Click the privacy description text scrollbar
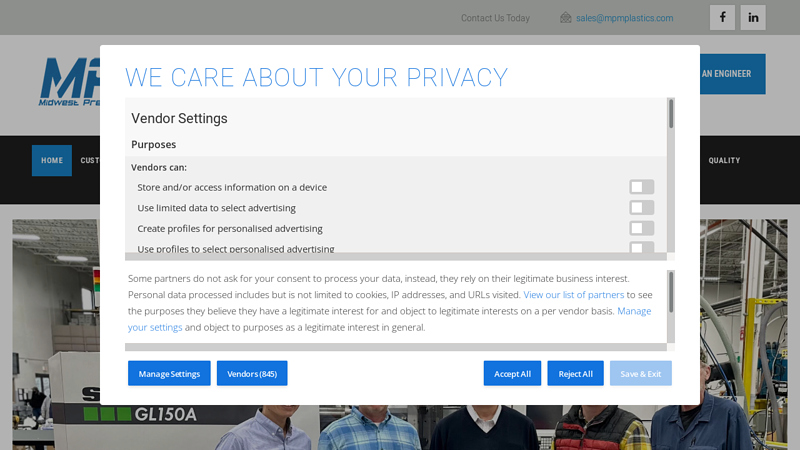This screenshot has height=450, width=800. pyautogui.click(x=671, y=307)
